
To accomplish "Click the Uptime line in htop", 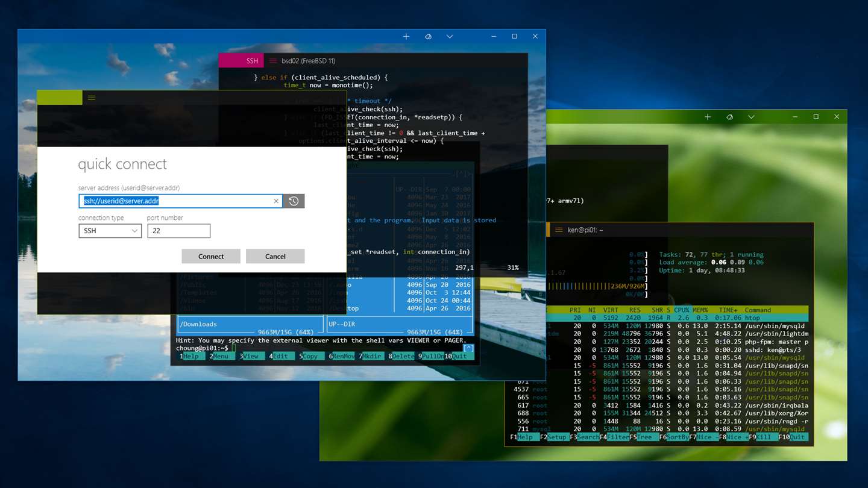I will coord(702,271).
